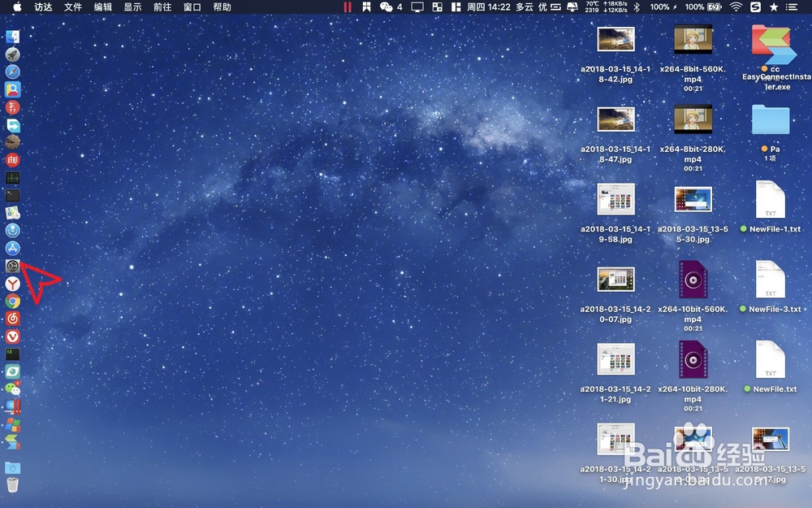This screenshot has height=508, width=812.
Task: Launch Safari from the Dock
Action: click(x=12, y=72)
